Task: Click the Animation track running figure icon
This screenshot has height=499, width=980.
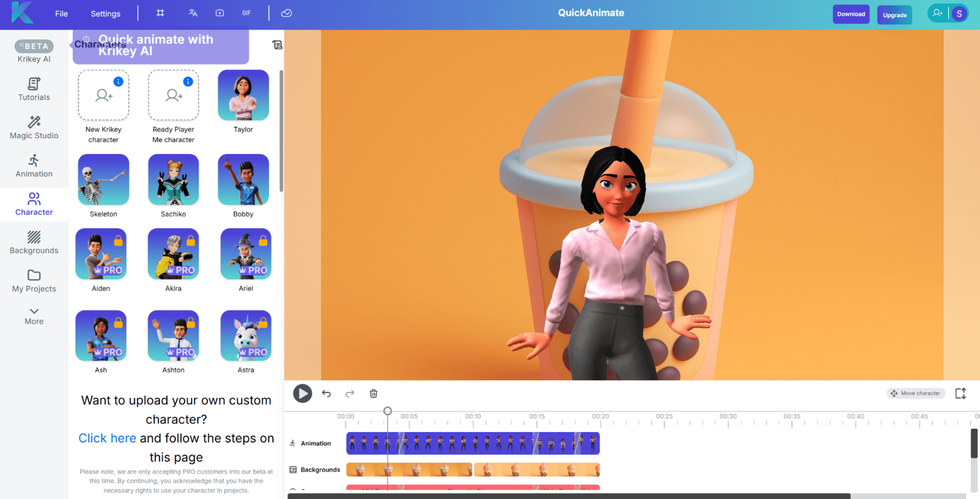Action: [x=292, y=443]
